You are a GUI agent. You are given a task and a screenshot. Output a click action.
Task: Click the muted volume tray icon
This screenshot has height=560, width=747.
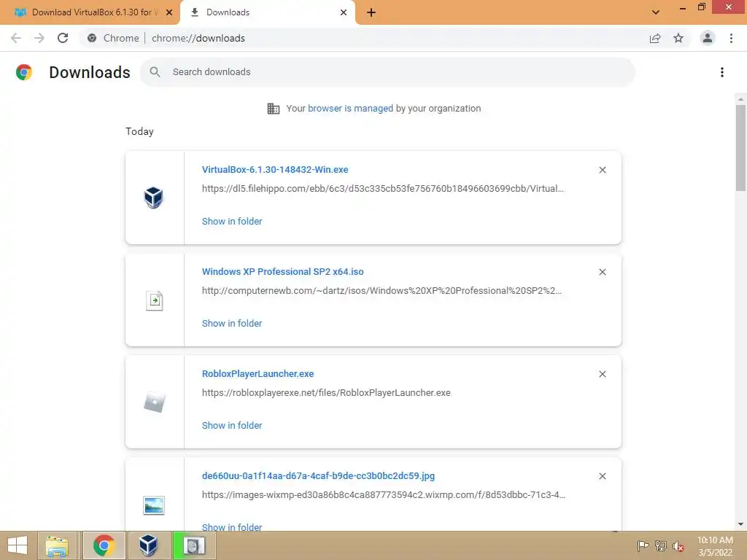pyautogui.click(x=678, y=546)
